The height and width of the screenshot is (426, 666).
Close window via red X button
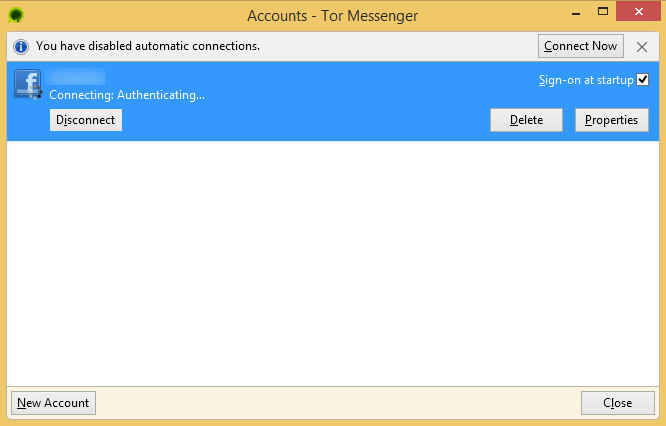(638, 11)
